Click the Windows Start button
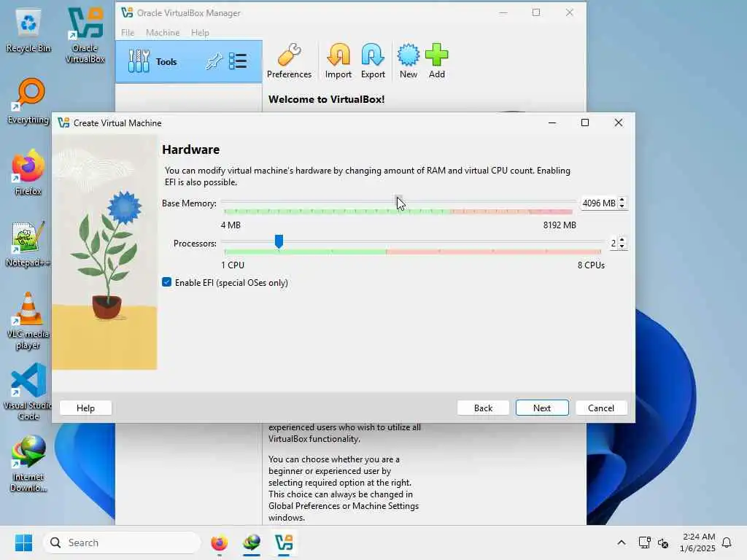The width and height of the screenshot is (747, 560). point(23,542)
